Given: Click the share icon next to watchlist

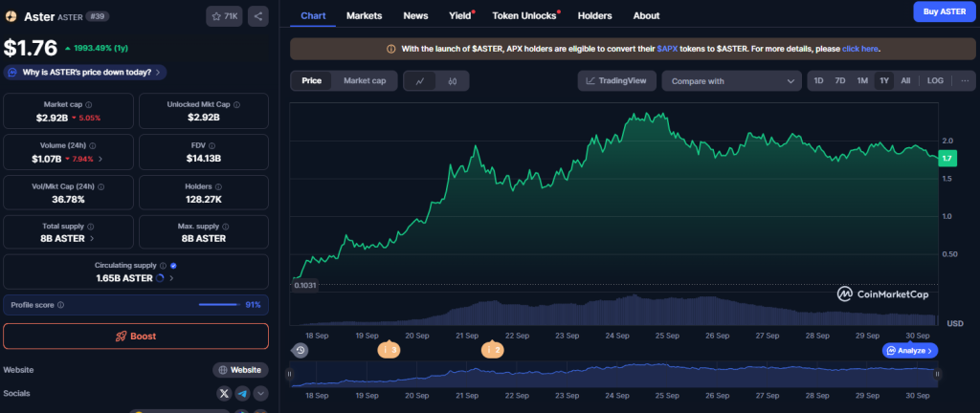Looking at the screenshot, I should (258, 16).
